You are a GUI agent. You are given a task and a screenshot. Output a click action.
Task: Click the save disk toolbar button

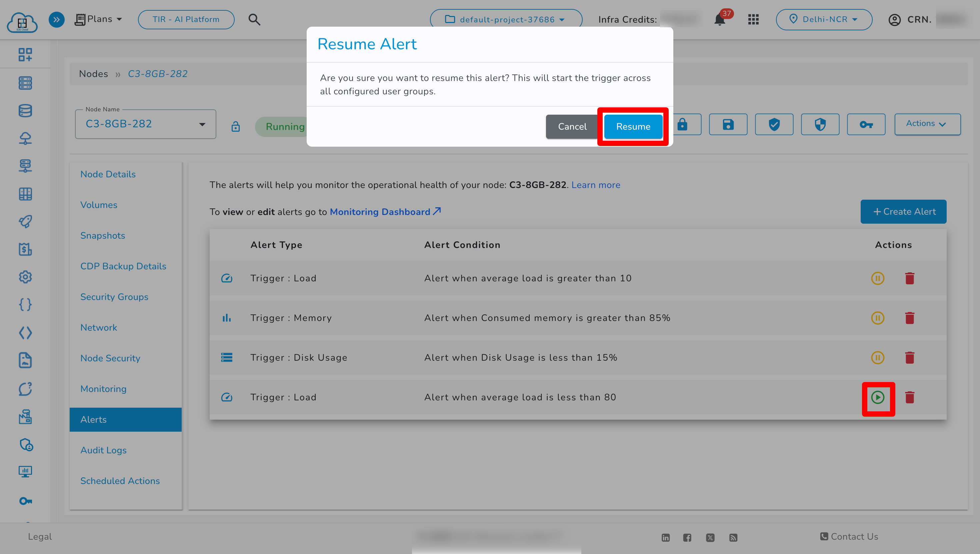click(728, 124)
